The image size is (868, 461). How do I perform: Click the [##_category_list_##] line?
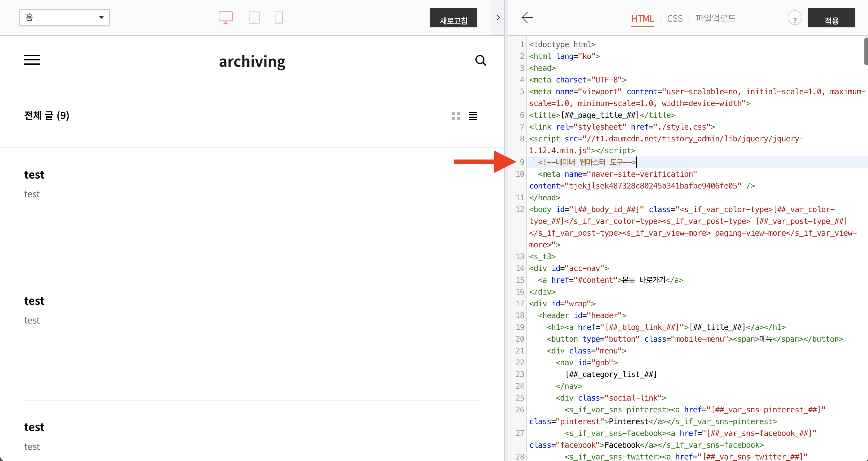611,374
